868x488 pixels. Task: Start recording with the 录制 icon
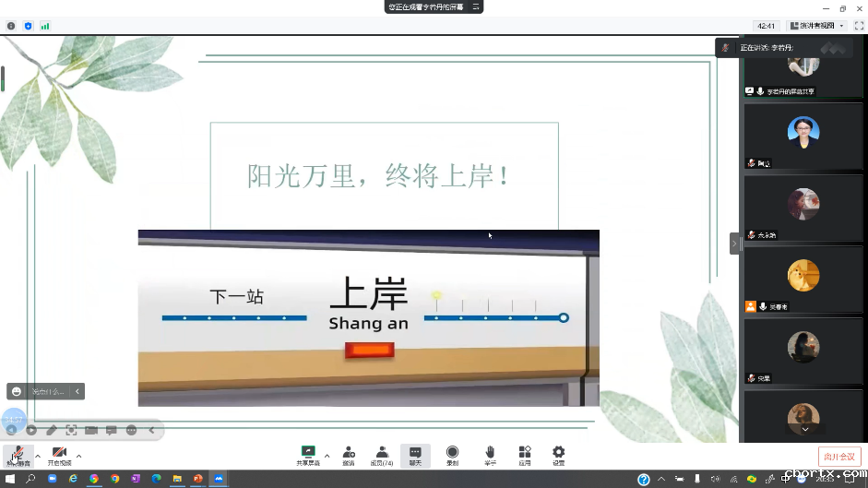452,453
